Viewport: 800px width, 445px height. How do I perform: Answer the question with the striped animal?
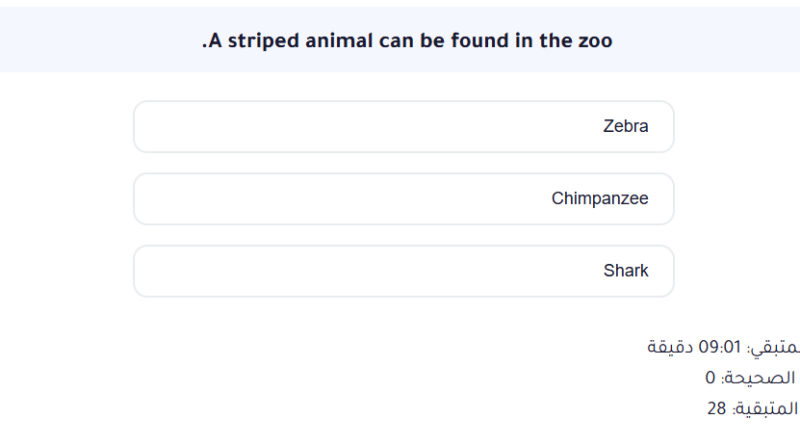(x=403, y=127)
